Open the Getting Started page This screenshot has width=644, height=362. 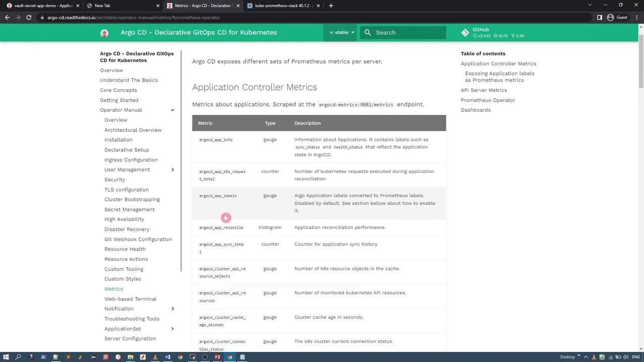point(119,100)
